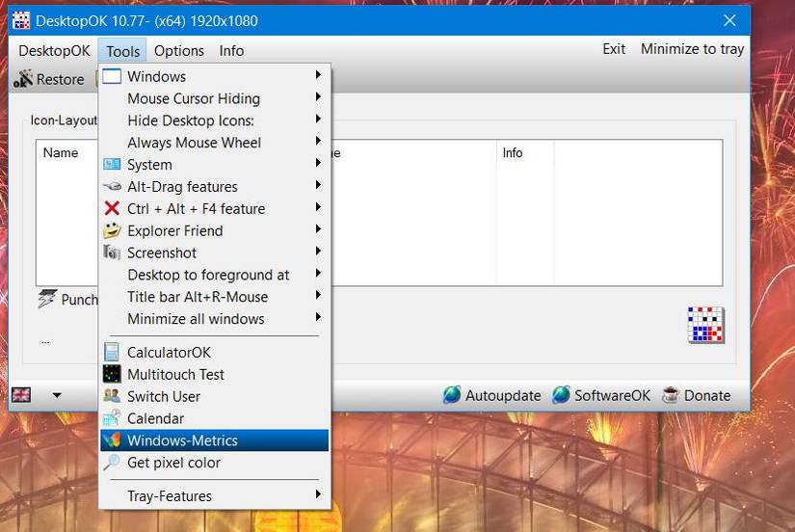Open Calendar from Tools menu

[x=215, y=418]
